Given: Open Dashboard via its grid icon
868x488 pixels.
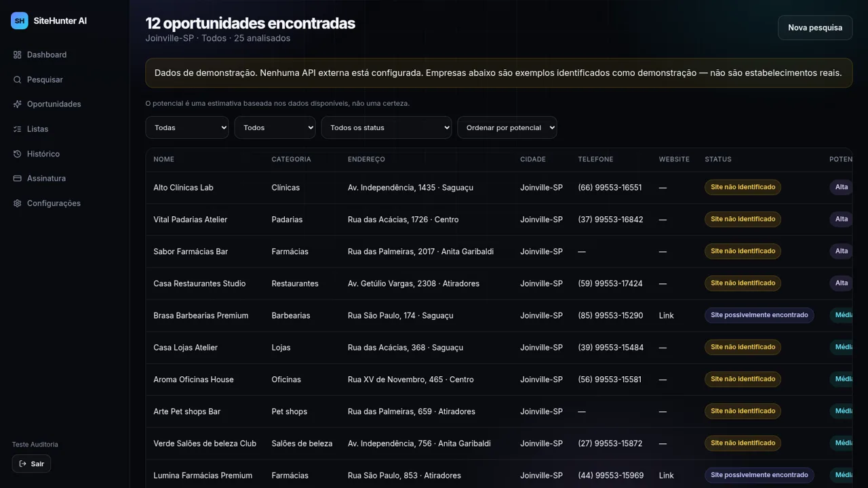Looking at the screenshot, I should pos(18,55).
